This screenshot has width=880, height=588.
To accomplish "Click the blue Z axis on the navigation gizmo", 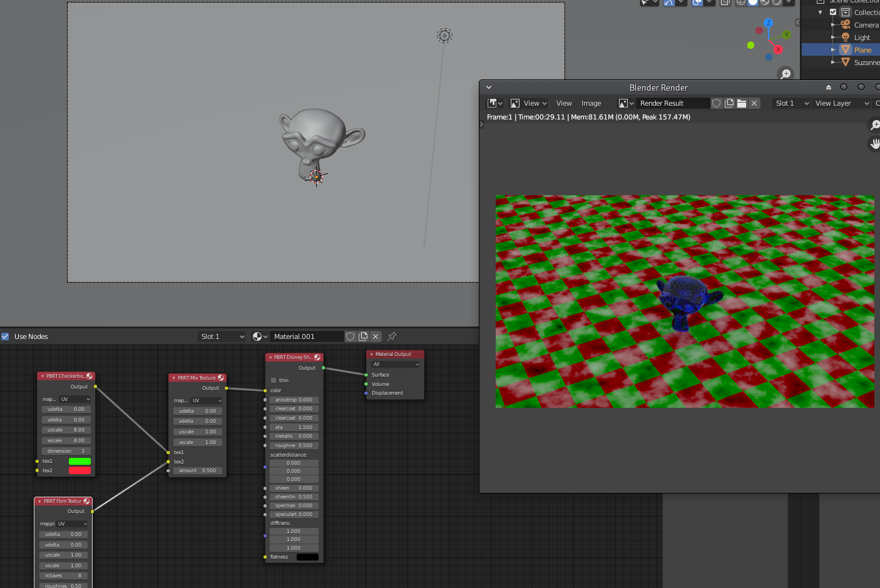I will click(x=769, y=23).
